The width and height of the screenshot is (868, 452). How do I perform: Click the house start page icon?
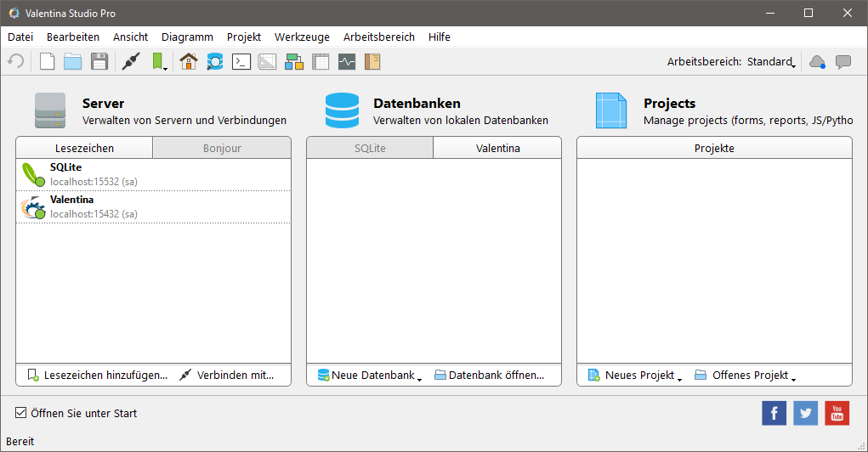click(189, 61)
